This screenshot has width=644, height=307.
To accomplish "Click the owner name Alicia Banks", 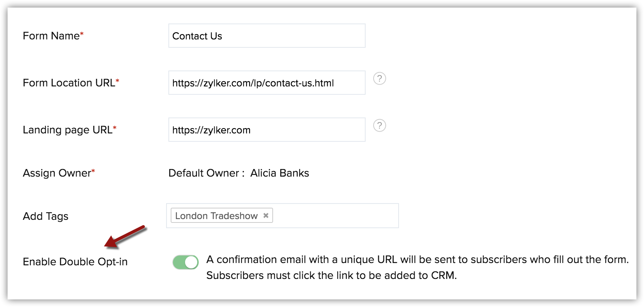I will click(x=280, y=173).
